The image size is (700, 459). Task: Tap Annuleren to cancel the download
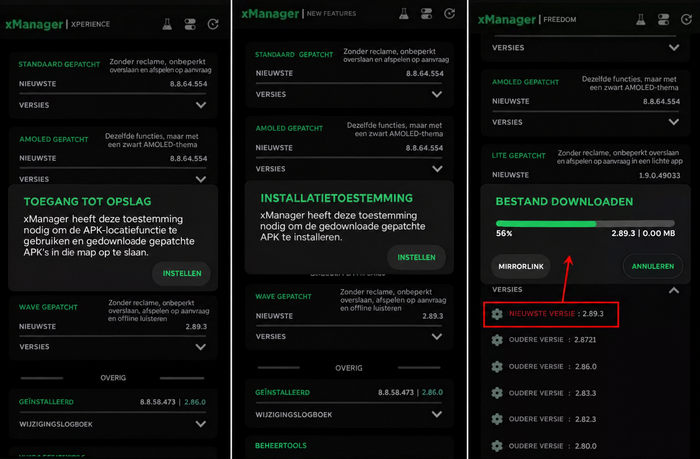653,267
